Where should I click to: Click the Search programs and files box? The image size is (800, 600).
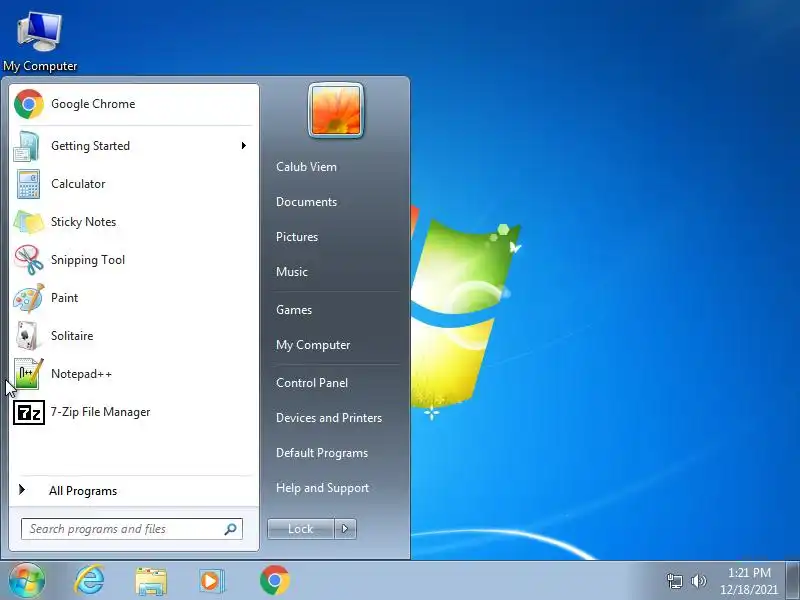coord(132,529)
